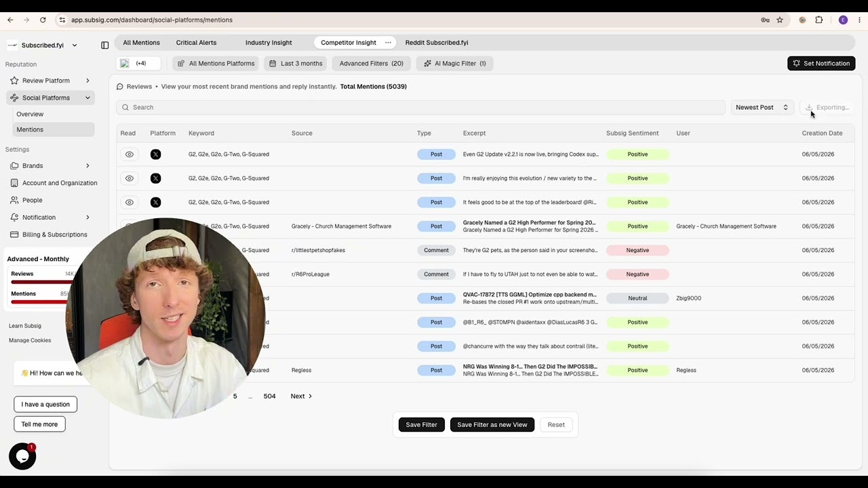868x488 pixels.
Task: Click the Billing & Subscriptions card icon
Action: coord(14,235)
